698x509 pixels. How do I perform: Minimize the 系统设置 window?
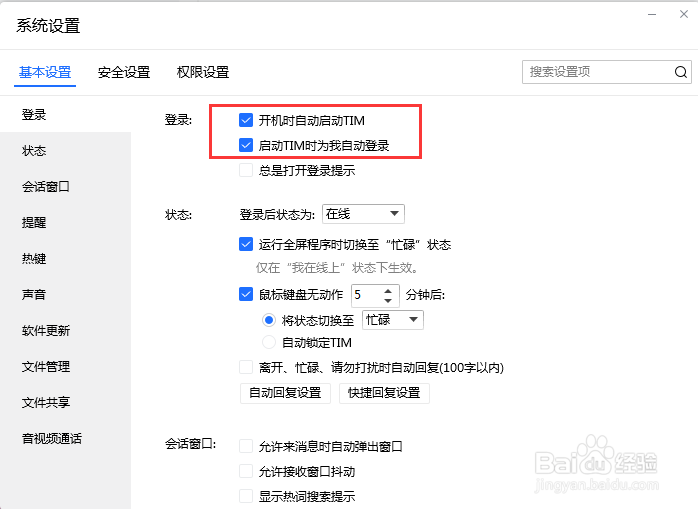click(652, 14)
